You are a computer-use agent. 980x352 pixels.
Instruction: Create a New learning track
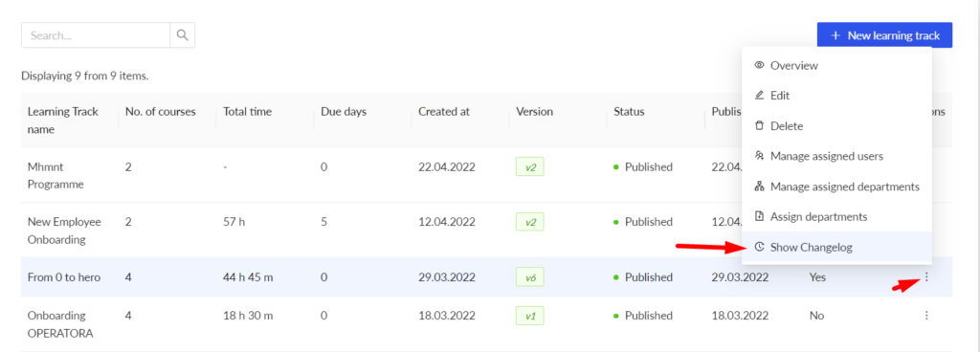[x=884, y=35]
